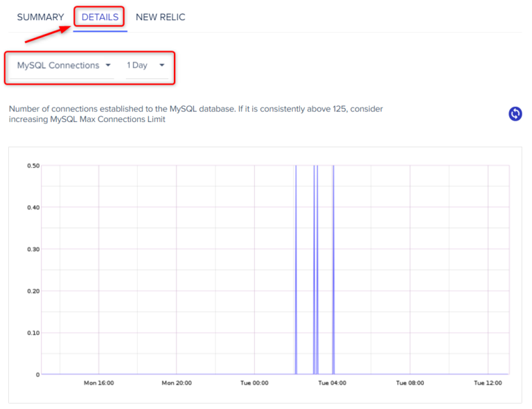
Task: Click the Tue 12:00 axis label
Action: [488, 383]
